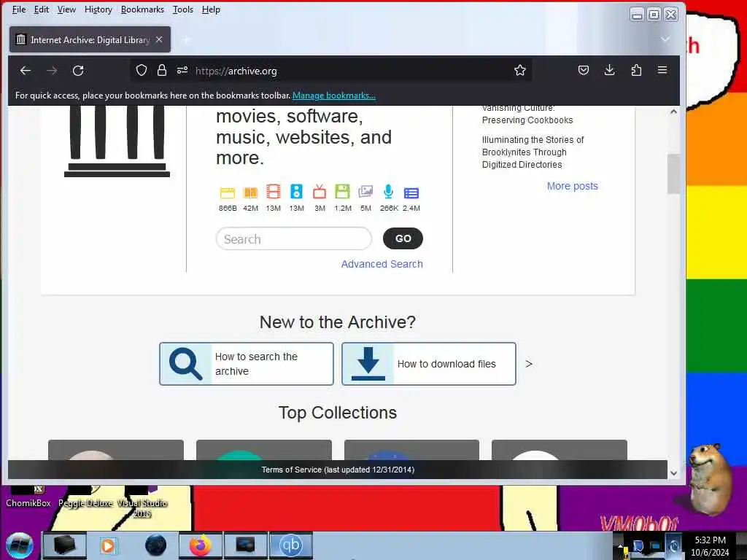Image resolution: width=747 pixels, height=560 pixels.
Task: Open Illuminating the Stories of Brooklynites post
Action: pyautogui.click(x=533, y=152)
